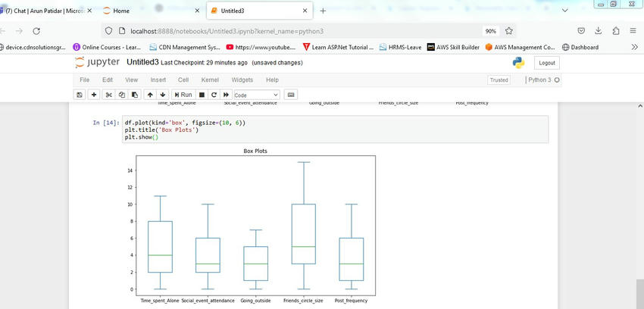
Task: Open the Help menu
Action: point(272,80)
